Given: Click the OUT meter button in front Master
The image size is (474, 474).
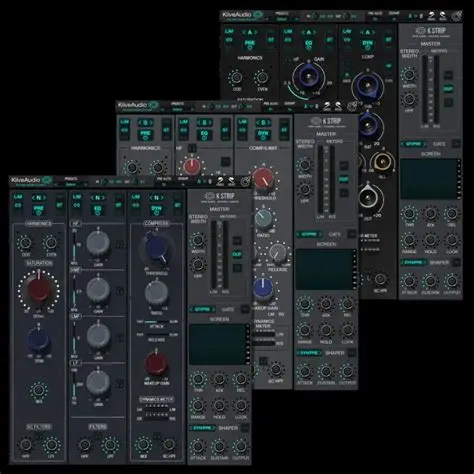Looking at the screenshot, I should [x=237, y=254].
